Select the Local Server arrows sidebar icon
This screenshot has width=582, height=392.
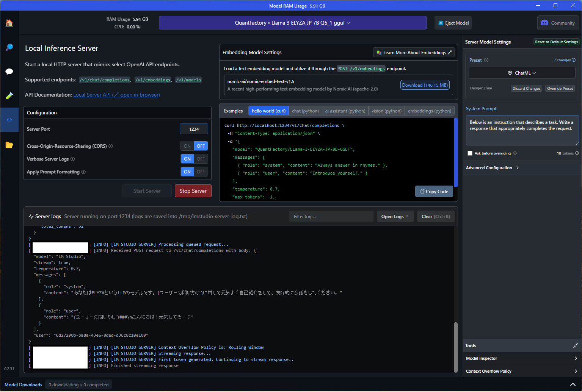point(9,120)
